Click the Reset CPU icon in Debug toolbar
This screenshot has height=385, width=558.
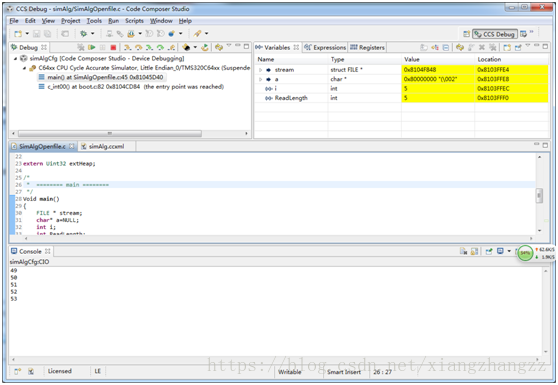186,47
